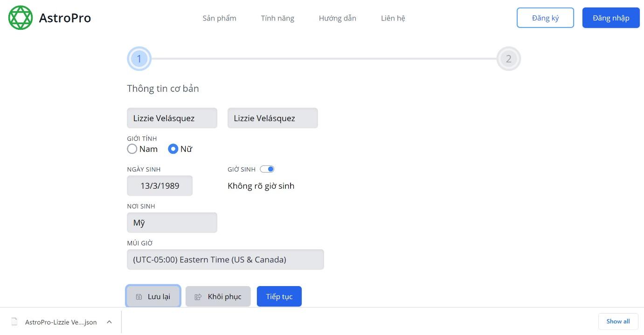Disable the GIỜ SINH toggle switch
The height and width of the screenshot is (335, 644).
(x=267, y=169)
